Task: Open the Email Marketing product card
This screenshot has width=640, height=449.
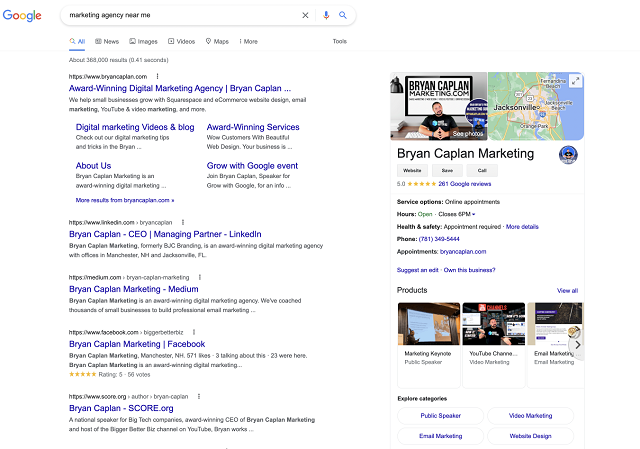Action: [556, 345]
